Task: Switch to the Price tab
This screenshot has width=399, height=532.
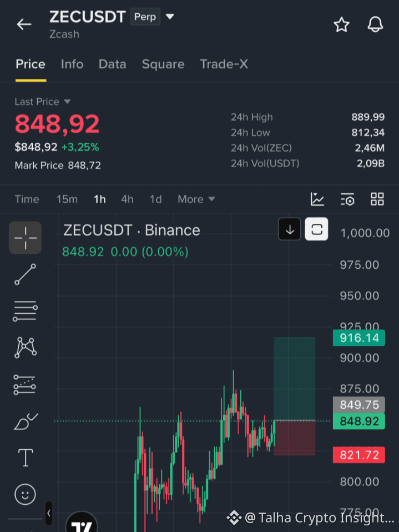Action: [31, 64]
